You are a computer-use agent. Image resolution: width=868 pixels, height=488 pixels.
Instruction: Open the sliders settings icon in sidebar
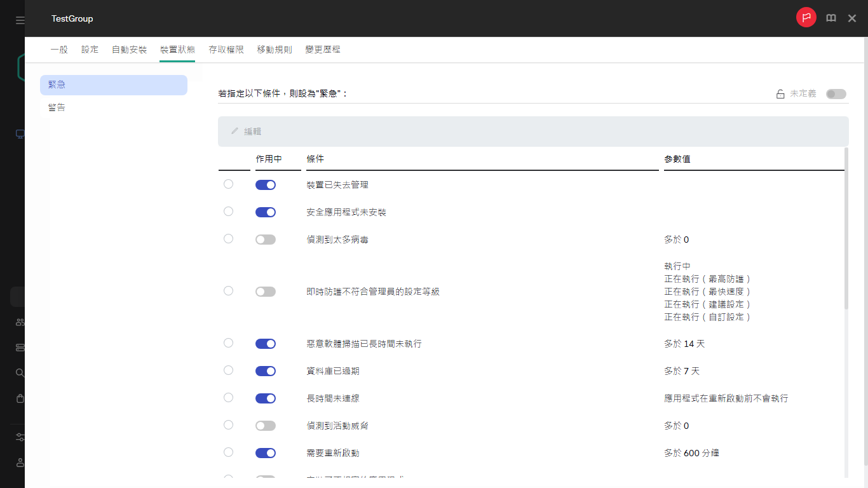(x=19, y=437)
